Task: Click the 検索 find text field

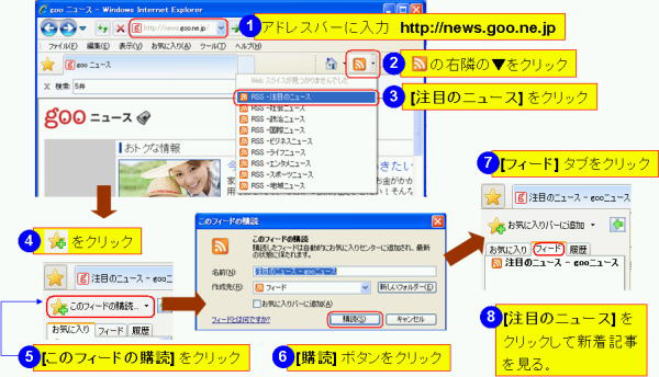Action: tap(154, 86)
